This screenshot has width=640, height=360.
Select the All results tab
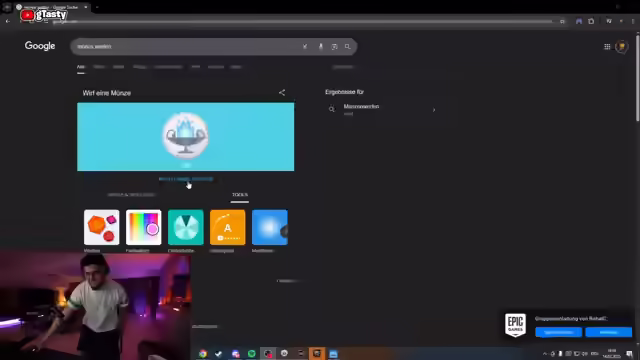(x=81, y=67)
